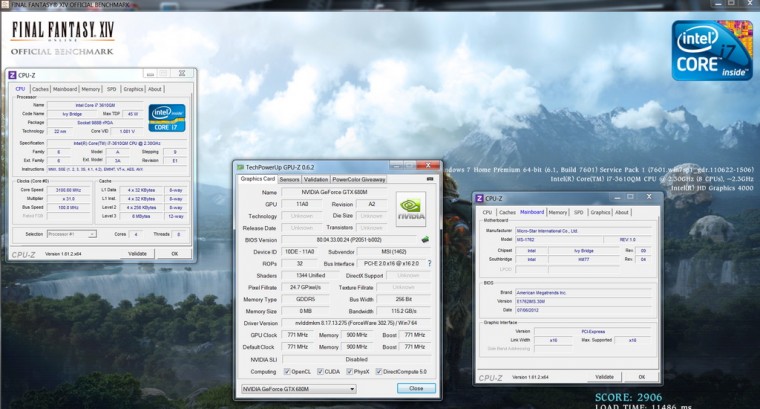Open the Caches tab in the left CPU-Z window
This screenshot has width=760, height=409.
point(40,89)
